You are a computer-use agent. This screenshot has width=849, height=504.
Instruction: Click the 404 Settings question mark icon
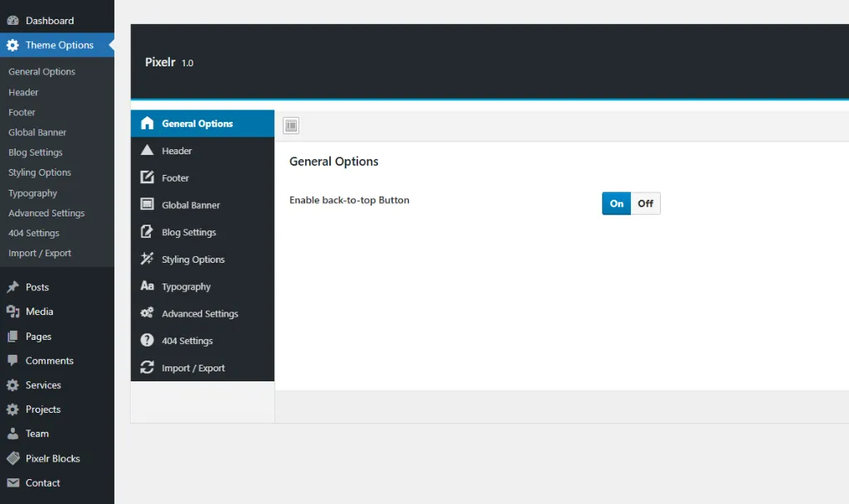click(148, 341)
